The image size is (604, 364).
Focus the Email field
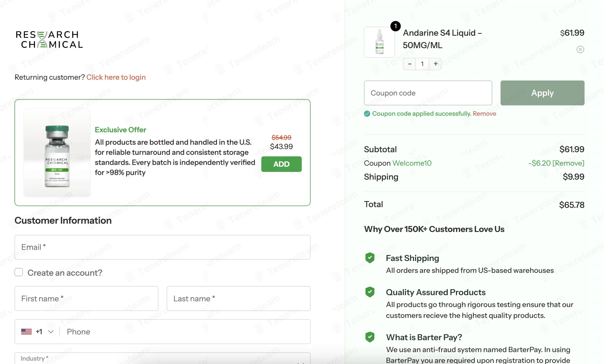pos(163,247)
